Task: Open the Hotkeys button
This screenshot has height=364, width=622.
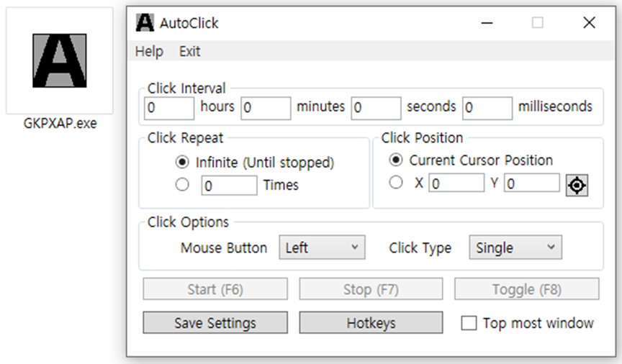Action: coord(371,322)
